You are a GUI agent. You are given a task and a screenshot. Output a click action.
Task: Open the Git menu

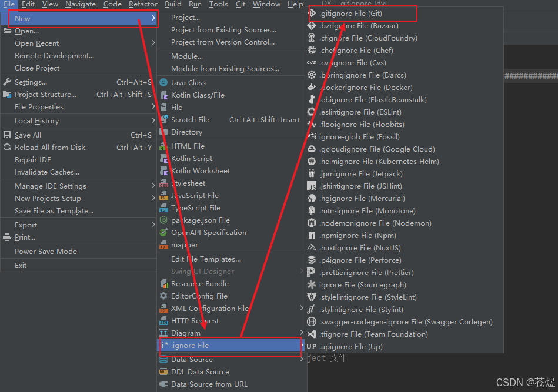[x=240, y=4]
